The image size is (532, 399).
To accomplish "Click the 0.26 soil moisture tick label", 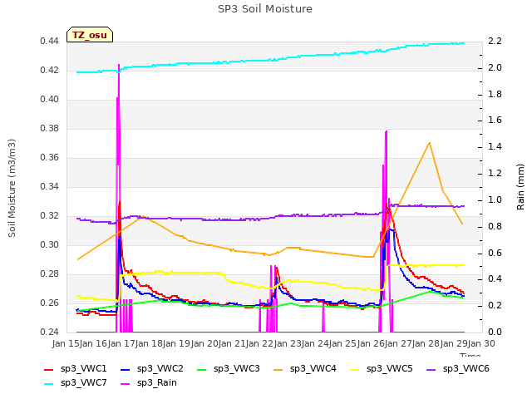I will tap(49, 303).
